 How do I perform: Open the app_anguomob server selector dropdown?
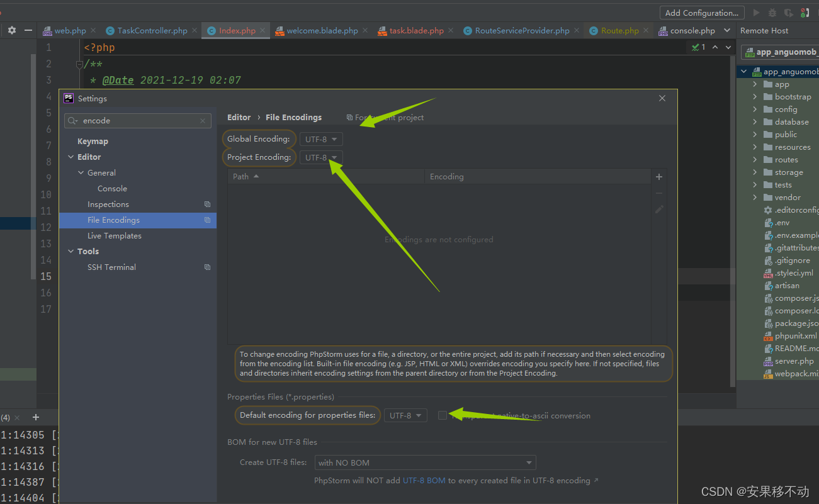[x=781, y=52]
